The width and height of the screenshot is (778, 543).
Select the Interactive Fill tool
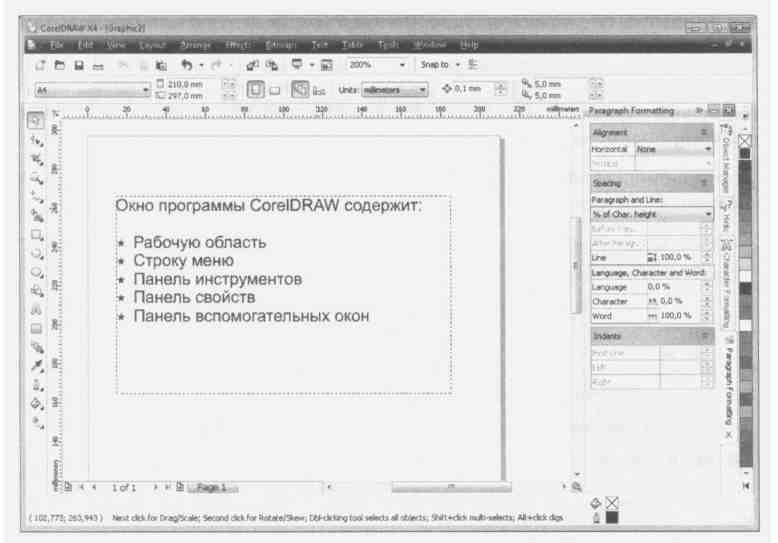[x=36, y=423]
